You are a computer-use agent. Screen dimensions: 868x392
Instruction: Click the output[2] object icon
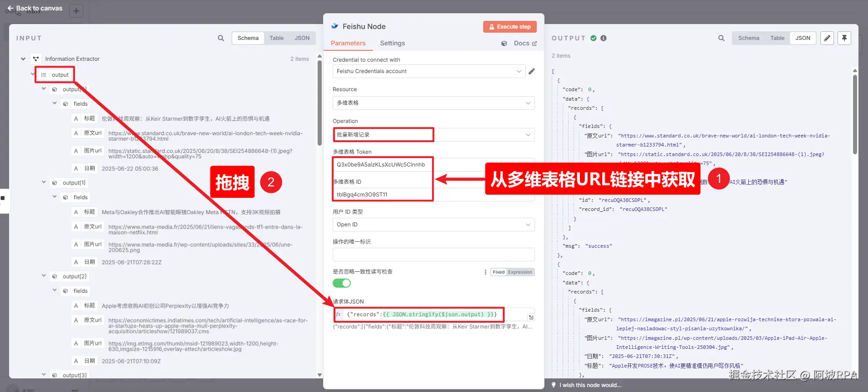click(x=54, y=276)
